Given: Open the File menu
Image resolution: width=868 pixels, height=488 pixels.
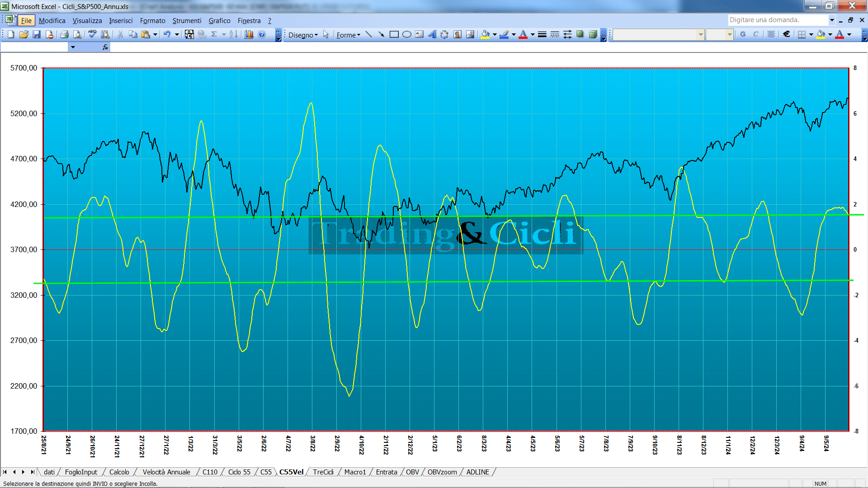Looking at the screenshot, I should [26, 20].
